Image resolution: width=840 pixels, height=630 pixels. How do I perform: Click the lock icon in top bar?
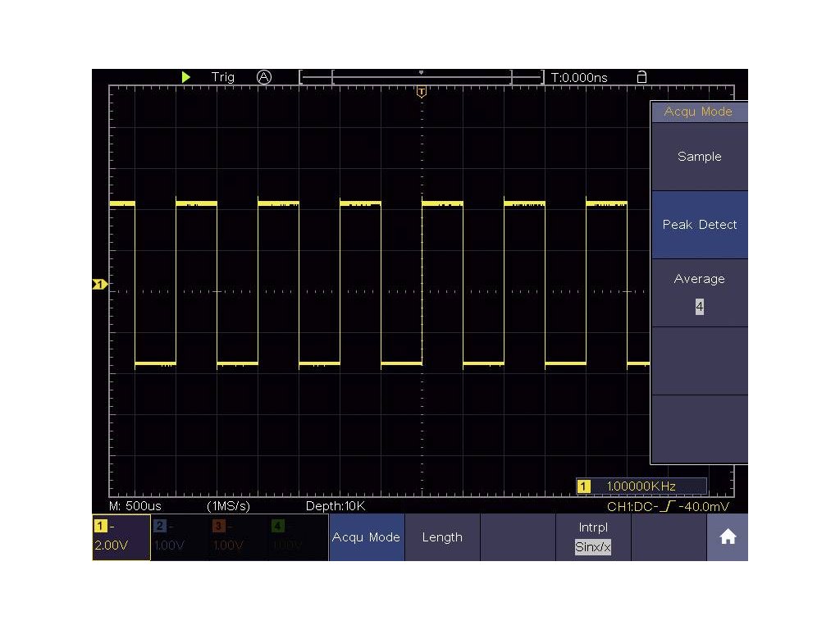pyautogui.click(x=641, y=77)
